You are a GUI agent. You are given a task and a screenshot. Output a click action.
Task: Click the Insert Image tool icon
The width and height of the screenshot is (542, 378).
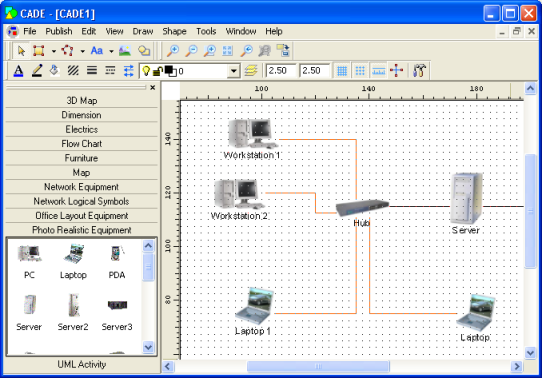click(125, 51)
